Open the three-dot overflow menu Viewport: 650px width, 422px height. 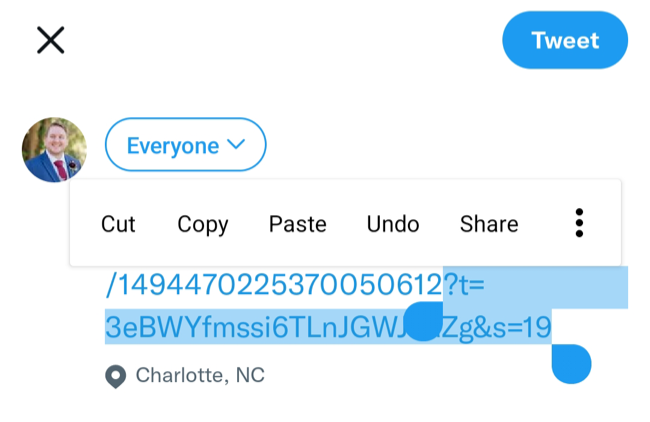[x=579, y=223]
